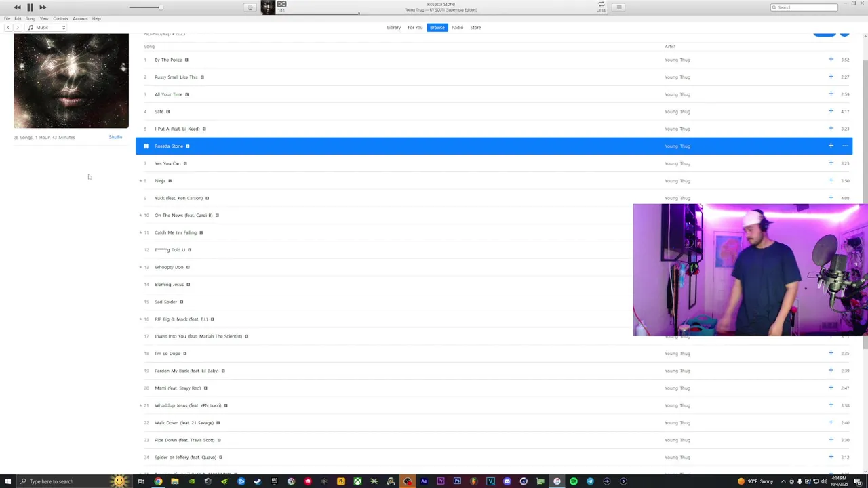
Task: Open Discord from the taskbar
Action: pyautogui.click(x=507, y=481)
